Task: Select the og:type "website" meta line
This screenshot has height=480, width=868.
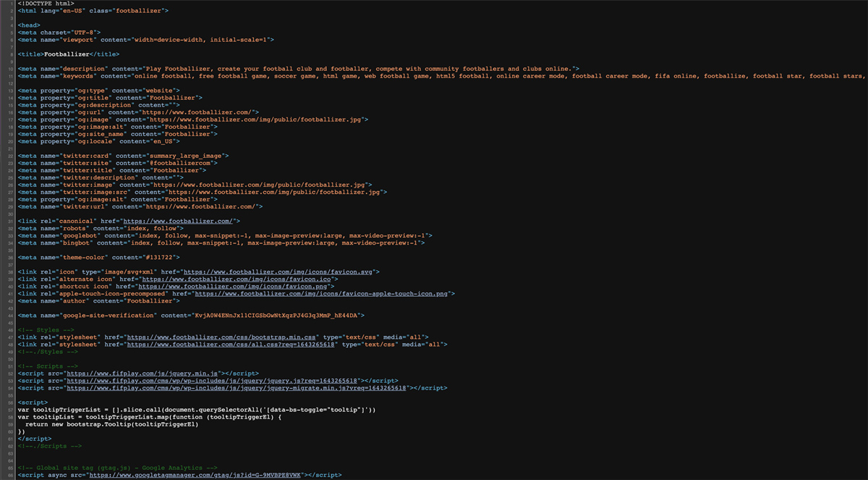Action: pyautogui.click(x=98, y=90)
